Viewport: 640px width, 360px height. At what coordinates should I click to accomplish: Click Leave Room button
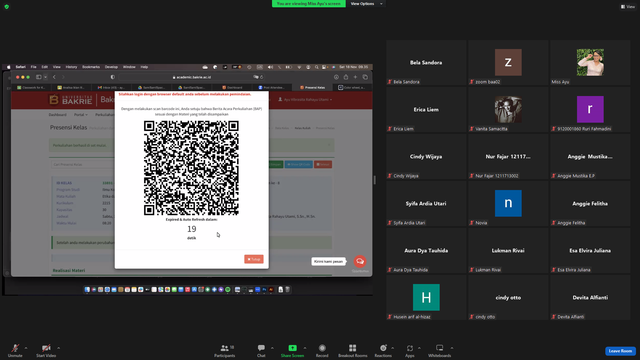(620, 351)
